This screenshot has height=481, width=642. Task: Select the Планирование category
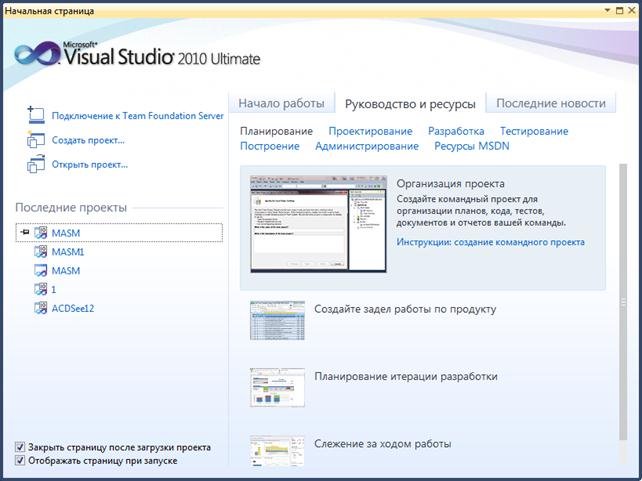pos(276,131)
